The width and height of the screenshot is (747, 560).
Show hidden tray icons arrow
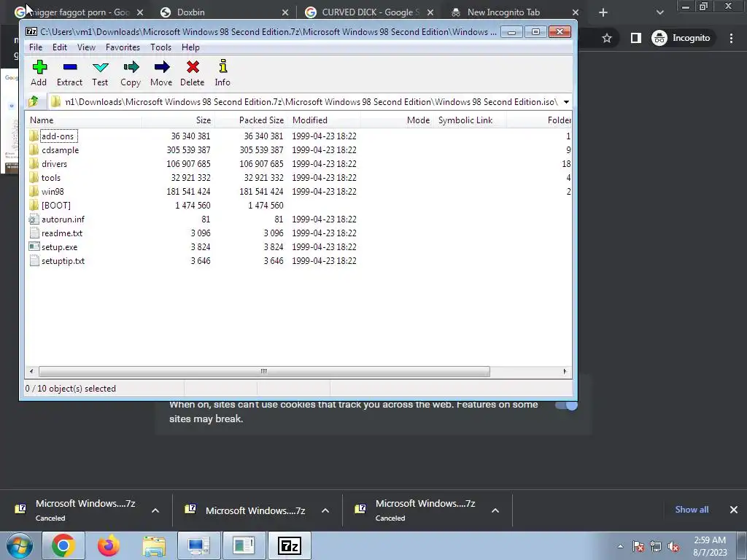[x=620, y=546]
